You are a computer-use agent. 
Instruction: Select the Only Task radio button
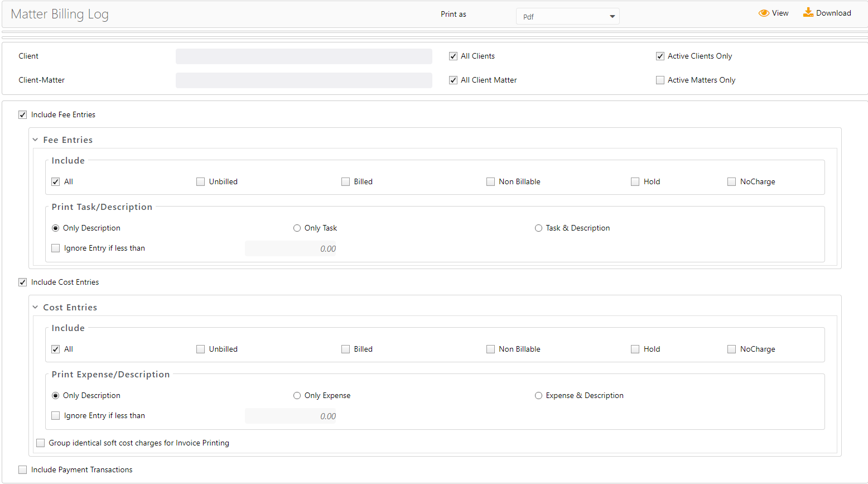297,228
